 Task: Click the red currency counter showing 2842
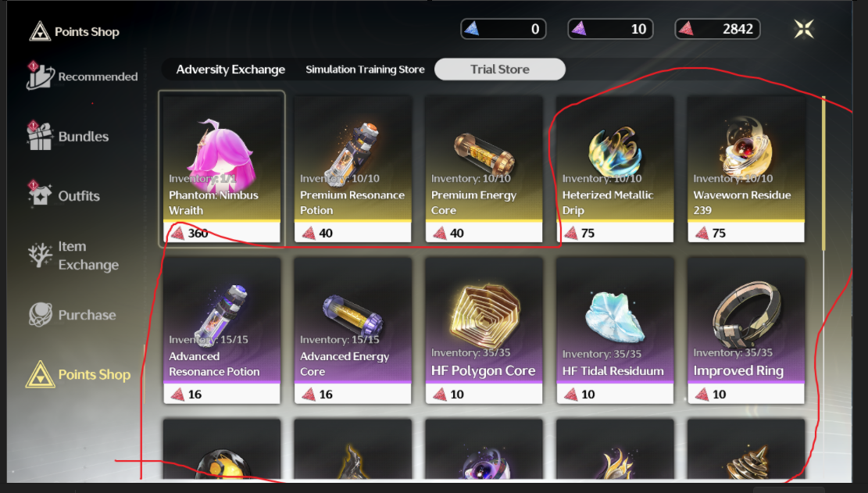(x=717, y=29)
